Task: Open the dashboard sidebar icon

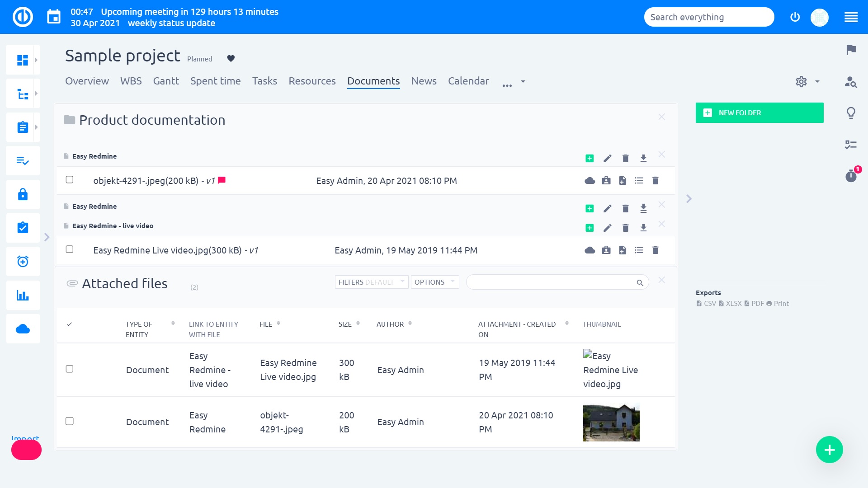Action: tap(23, 60)
